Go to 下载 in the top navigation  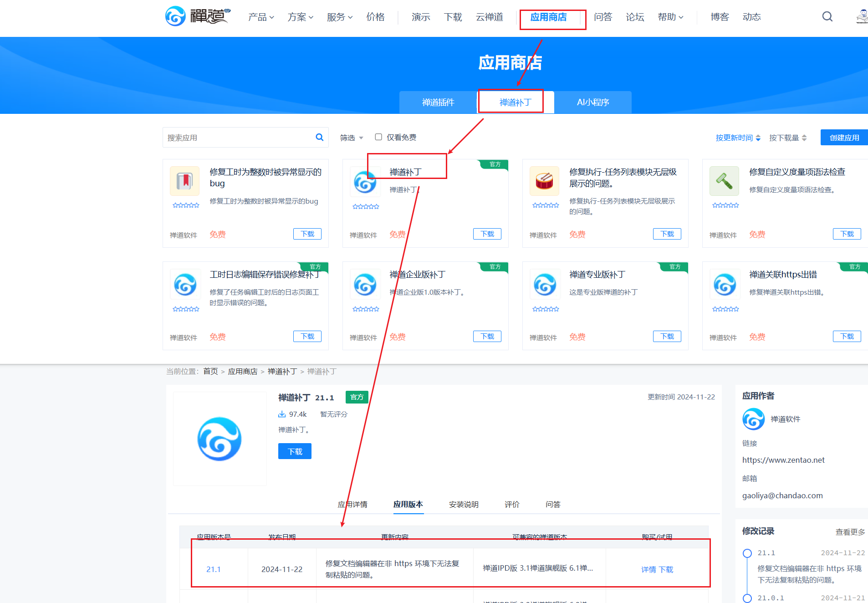(453, 17)
